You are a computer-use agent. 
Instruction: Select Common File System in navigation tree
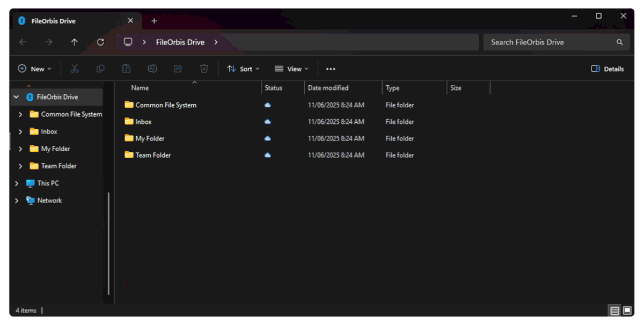pos(71,114)
